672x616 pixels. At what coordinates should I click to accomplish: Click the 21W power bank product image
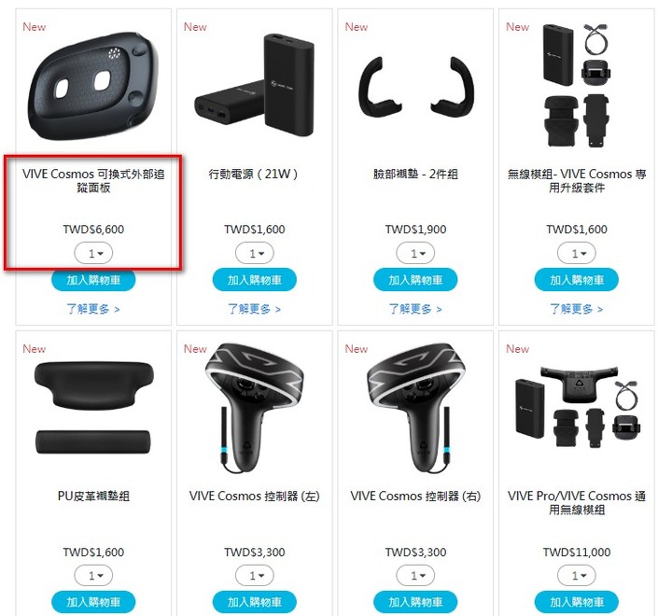coord(255,85)
